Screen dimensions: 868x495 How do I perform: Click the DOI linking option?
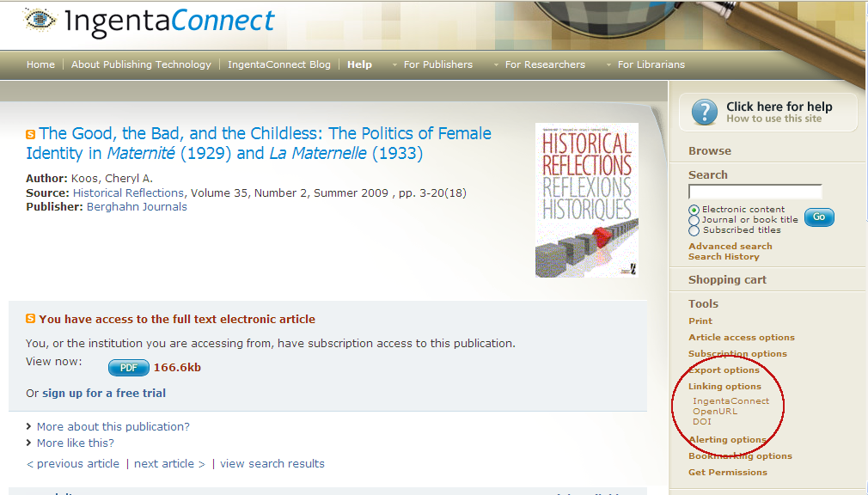tap(701, 421)
